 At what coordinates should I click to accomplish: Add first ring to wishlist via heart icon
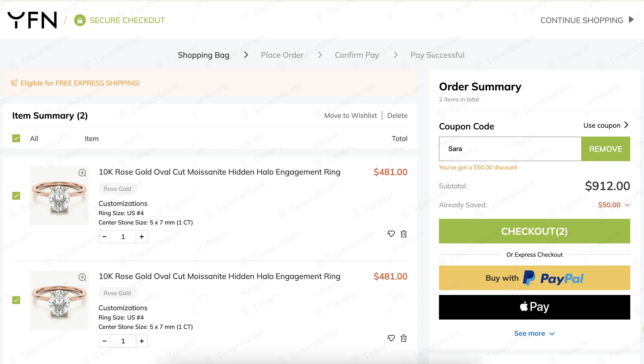[x=391, y=234]
